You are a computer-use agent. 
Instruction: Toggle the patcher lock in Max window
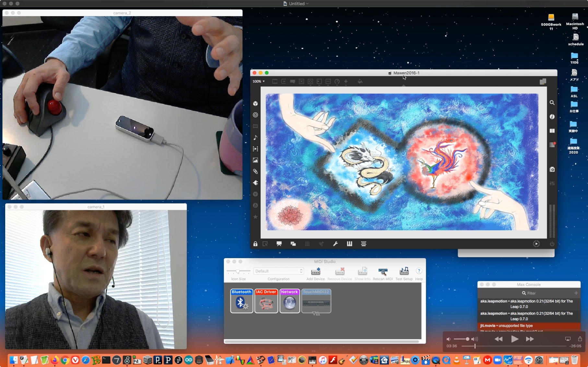pyautogui.click(x=255, y=244)
